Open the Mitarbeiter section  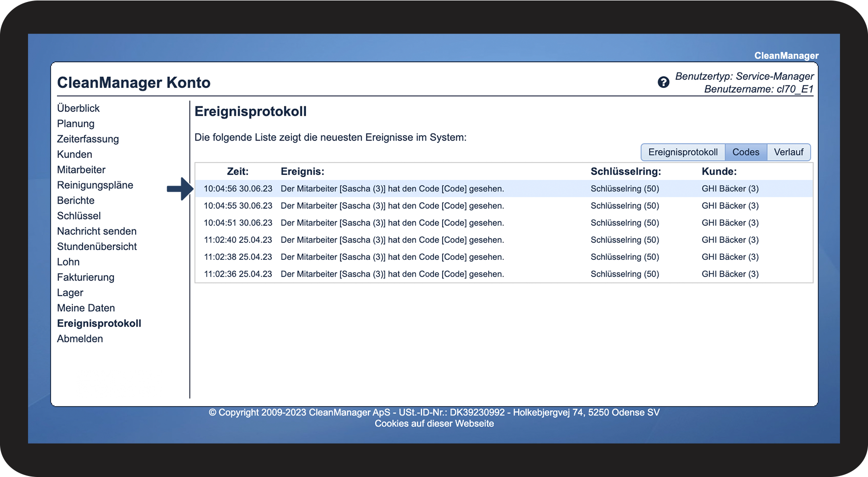(x=81, y=169)
